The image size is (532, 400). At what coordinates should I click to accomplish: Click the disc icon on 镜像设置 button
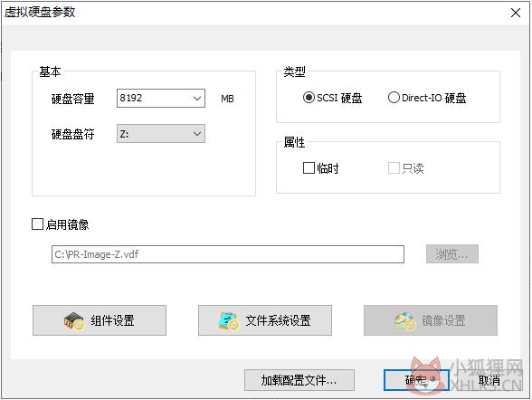click(x=404, y=321)
